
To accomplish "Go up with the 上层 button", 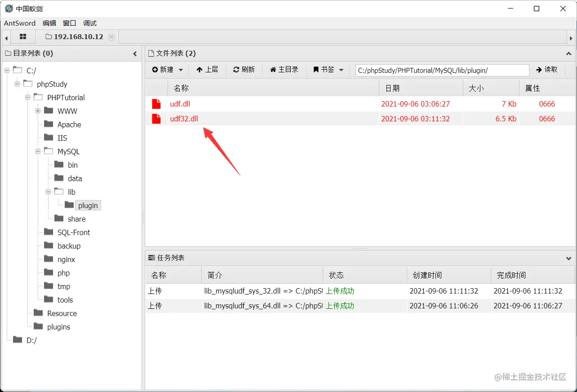I will click(x=207, y=70).
